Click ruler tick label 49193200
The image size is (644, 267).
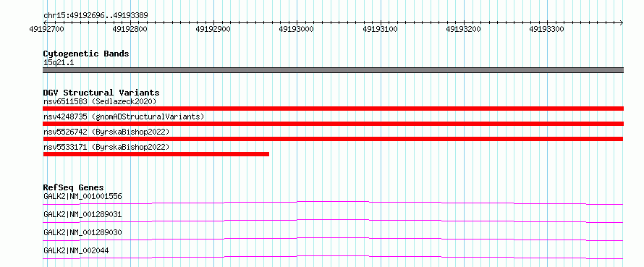tap(463, 29)
